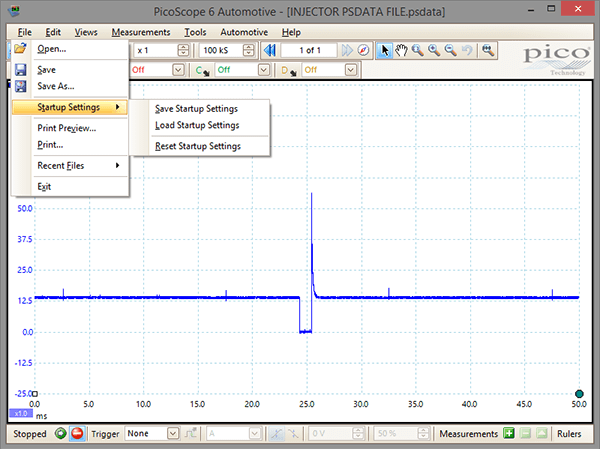The image size is (600, 449).
Task: Adjust the x 1 zoom factor stepper
Action: pos(183,50)
